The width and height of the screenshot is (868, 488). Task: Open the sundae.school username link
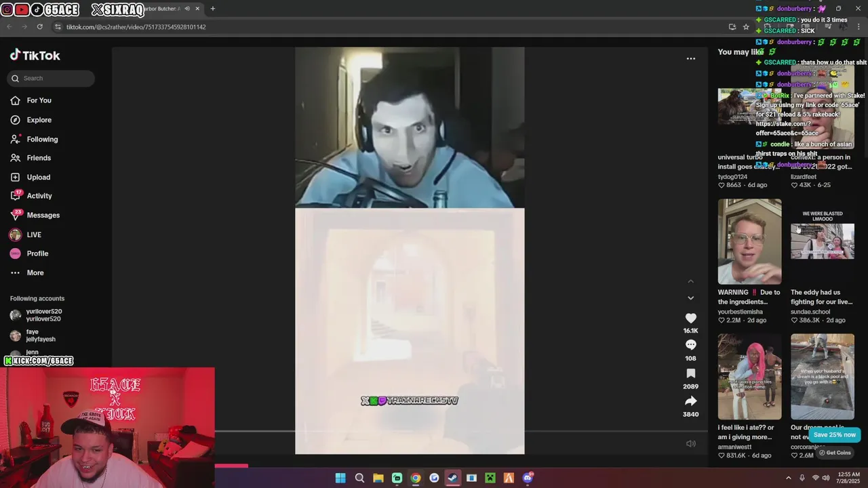click(x=810, y=312)
